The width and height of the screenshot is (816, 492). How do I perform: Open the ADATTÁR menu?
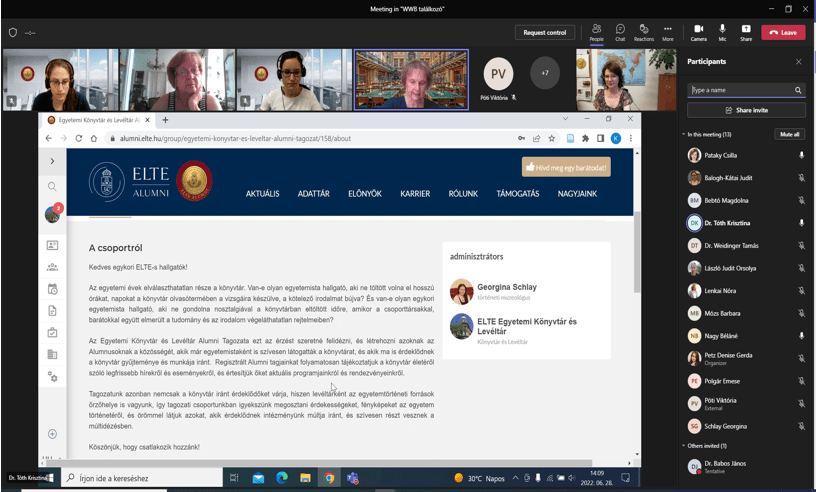tap(313, 194)
